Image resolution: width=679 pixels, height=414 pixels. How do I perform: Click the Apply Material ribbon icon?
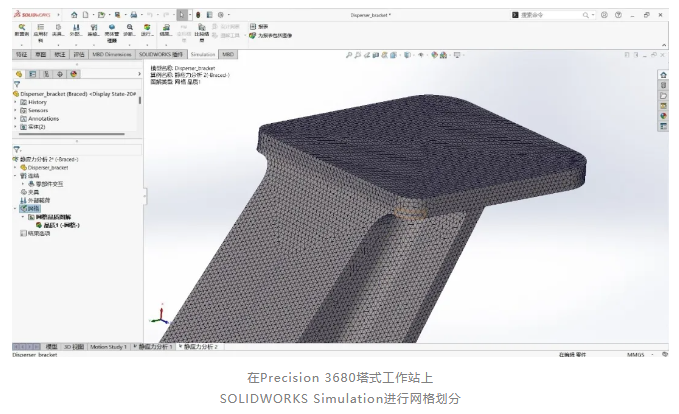click(40, 28)
